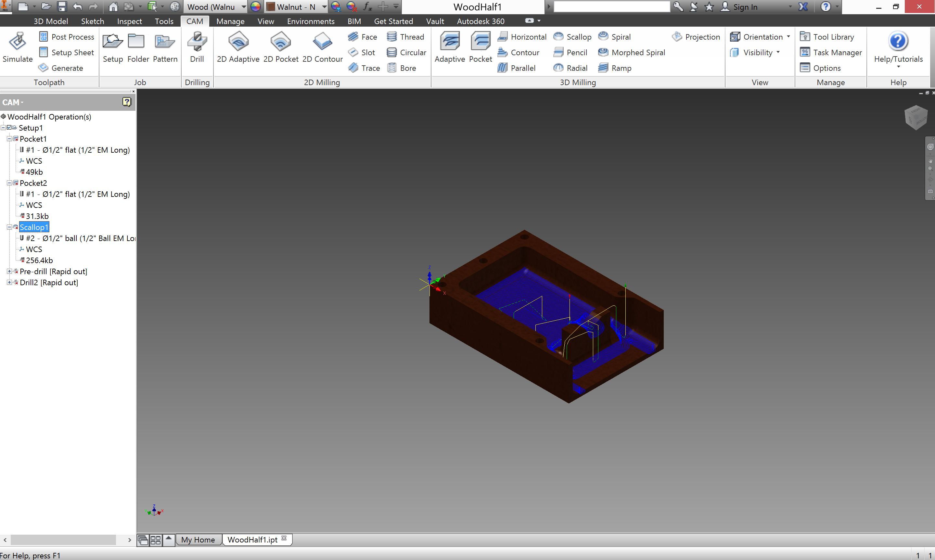
Task: Select the 2D Contour milling tool
Action: pos(322,49)
